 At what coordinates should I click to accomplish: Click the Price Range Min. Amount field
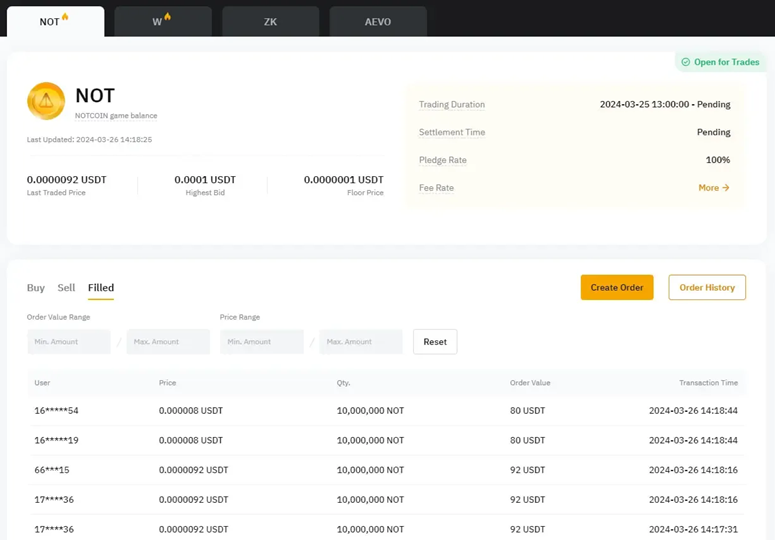pyautogui.click(x=262, y=342)
